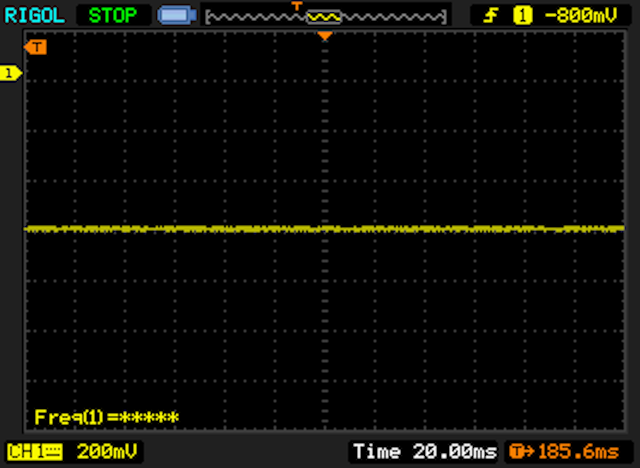
Task: Click the orange T marker above memory bar
Action: (x=297, y=6)
